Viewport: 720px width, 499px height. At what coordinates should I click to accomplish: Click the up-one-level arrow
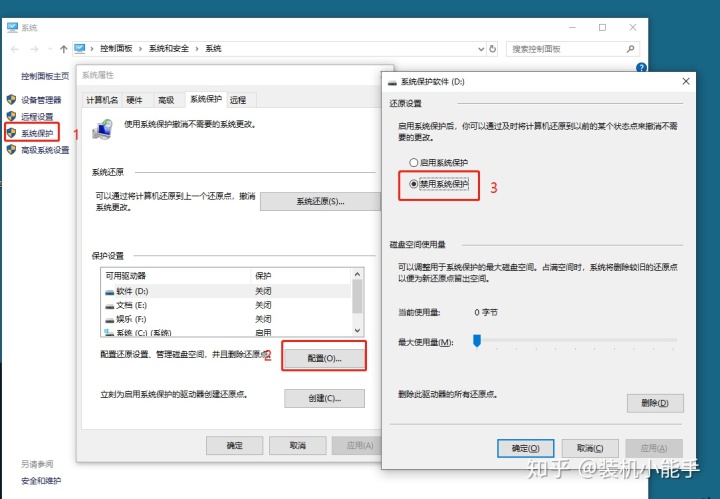point(64,49)
